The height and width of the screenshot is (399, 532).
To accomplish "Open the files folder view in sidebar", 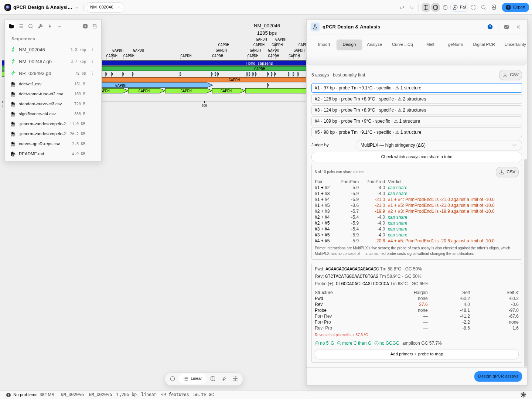I will [11, 26].
